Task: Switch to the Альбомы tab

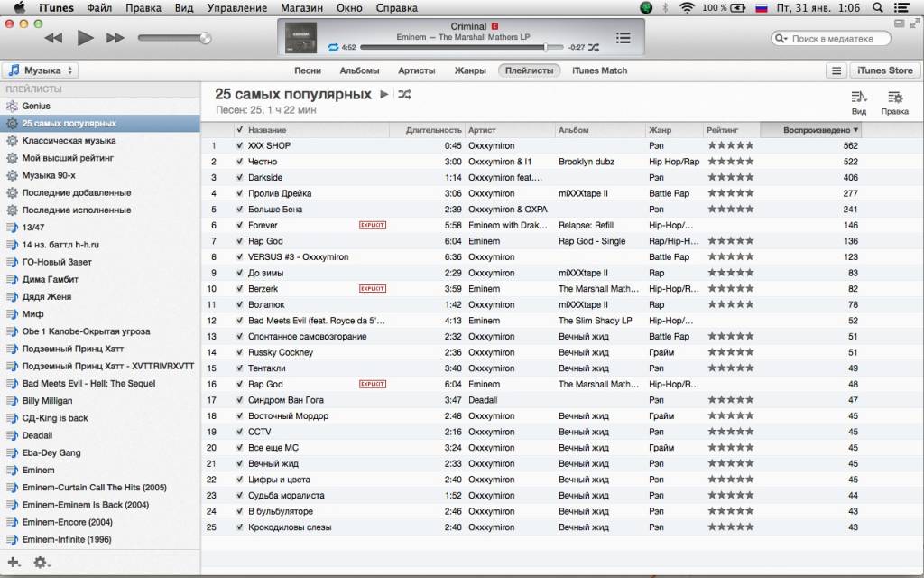Action: [x=359, y=70]
